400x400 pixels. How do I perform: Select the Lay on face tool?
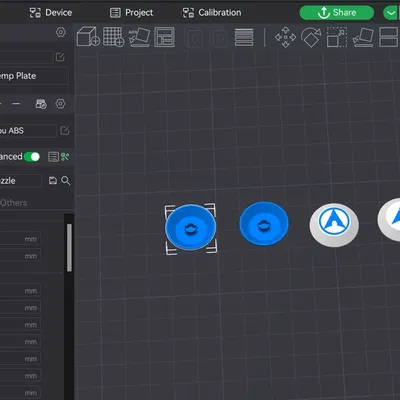point(363,37)
